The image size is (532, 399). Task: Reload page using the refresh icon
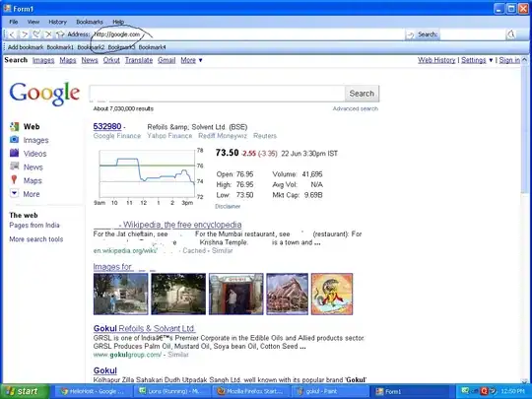pos(36,33)
